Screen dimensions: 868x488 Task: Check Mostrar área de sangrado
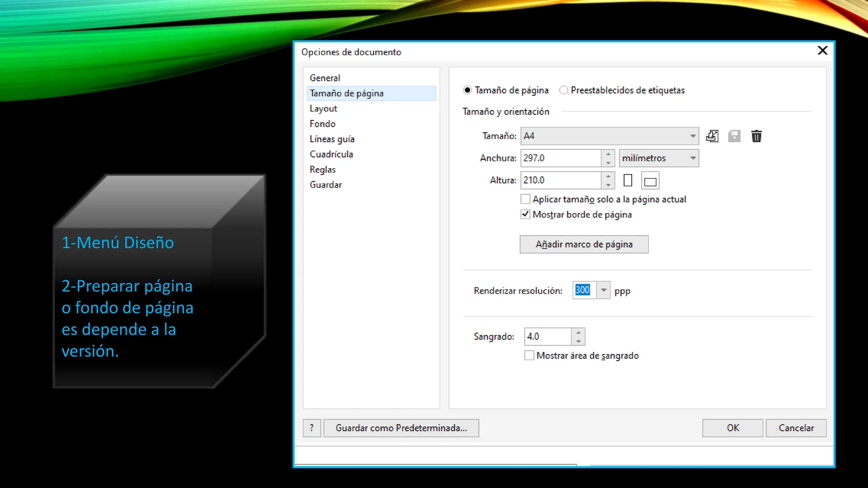pos(529,355)
